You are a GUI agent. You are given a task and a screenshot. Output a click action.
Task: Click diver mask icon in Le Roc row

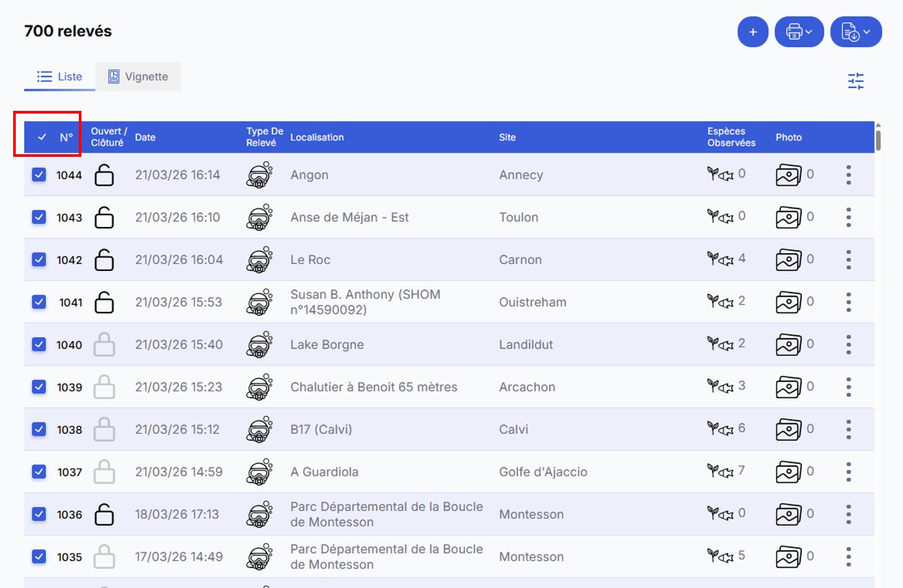pyautogui.click(x=259, y=260)
